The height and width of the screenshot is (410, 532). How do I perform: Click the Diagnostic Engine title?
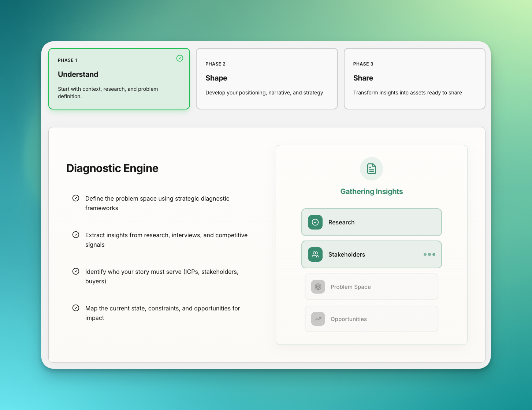(112, 168)
